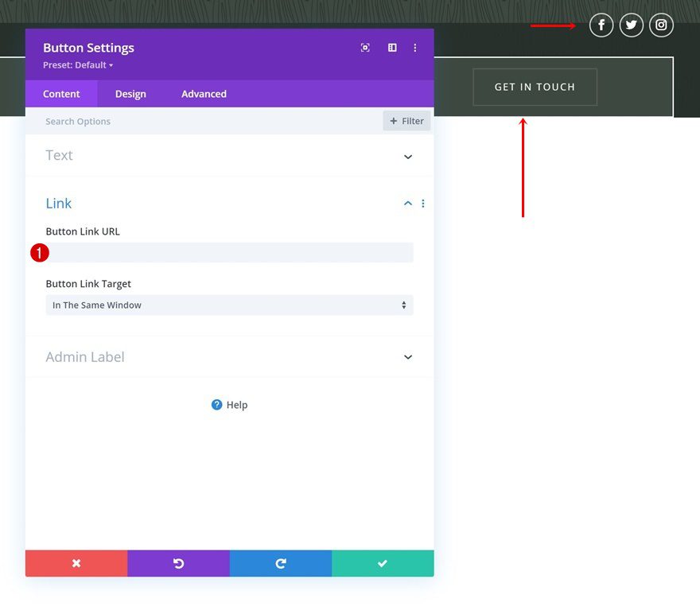The height and width of the screenshot is (610, 700).
Task: Click the Twitter social icon
Action: click(632, 25)
